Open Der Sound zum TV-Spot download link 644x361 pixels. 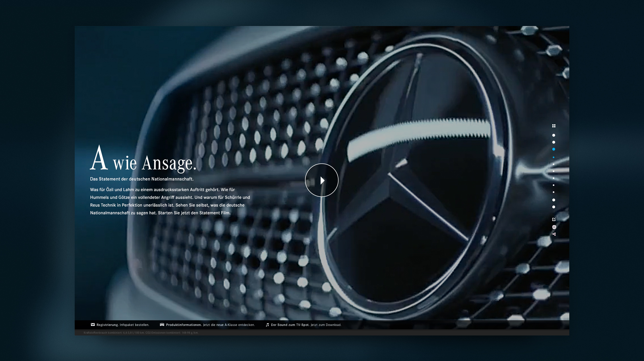[x=303, y=325]
